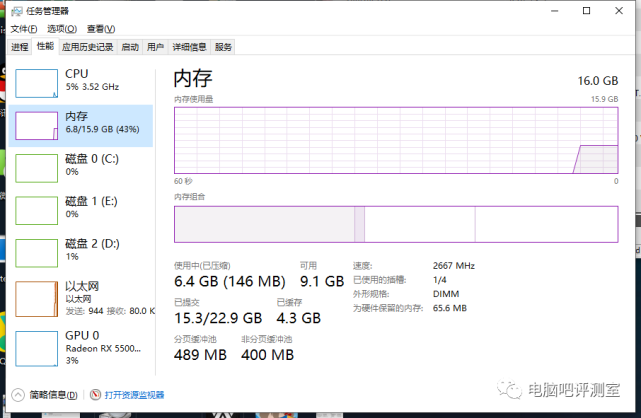Open the 服务 tab

tap(223, 47)
